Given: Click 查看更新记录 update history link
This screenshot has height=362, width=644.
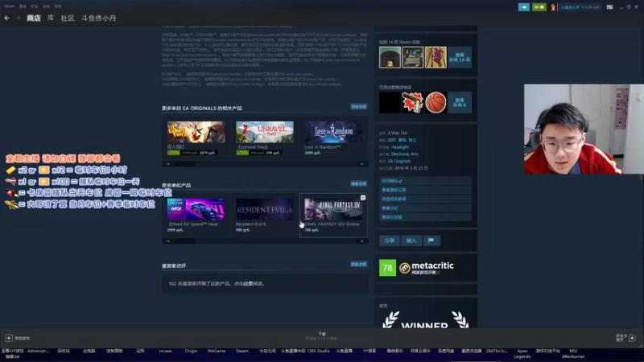Looking at the screenshot, I should (x=425, y=190).
